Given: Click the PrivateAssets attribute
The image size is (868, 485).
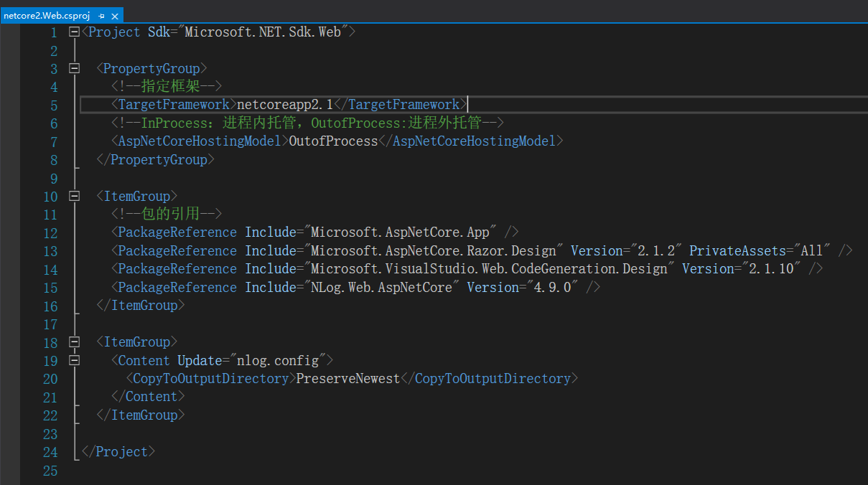Looking at the screenshot, I should (737, 251).
